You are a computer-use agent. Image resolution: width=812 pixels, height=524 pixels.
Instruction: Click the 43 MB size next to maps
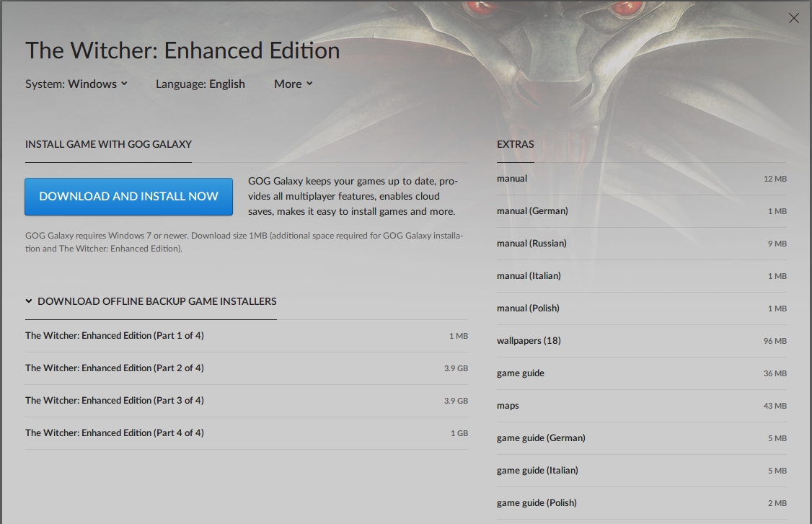(x=775, y=406)
